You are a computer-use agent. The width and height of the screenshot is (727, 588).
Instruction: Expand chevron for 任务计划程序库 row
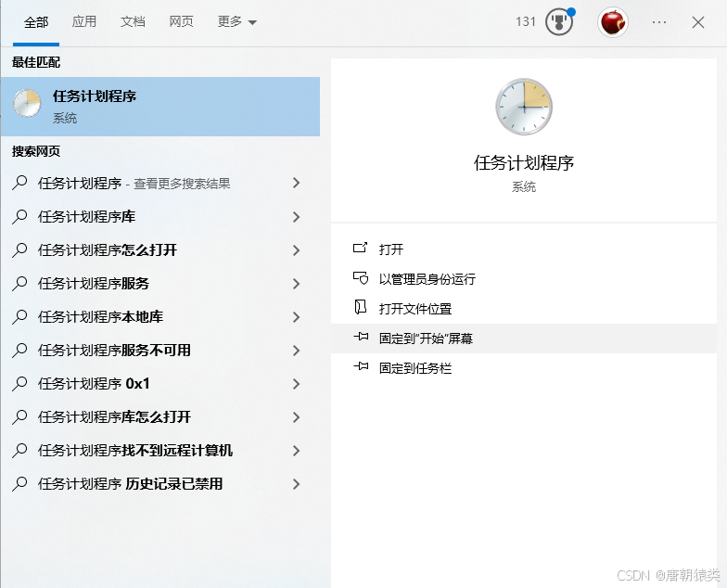[x=297, y=217]
